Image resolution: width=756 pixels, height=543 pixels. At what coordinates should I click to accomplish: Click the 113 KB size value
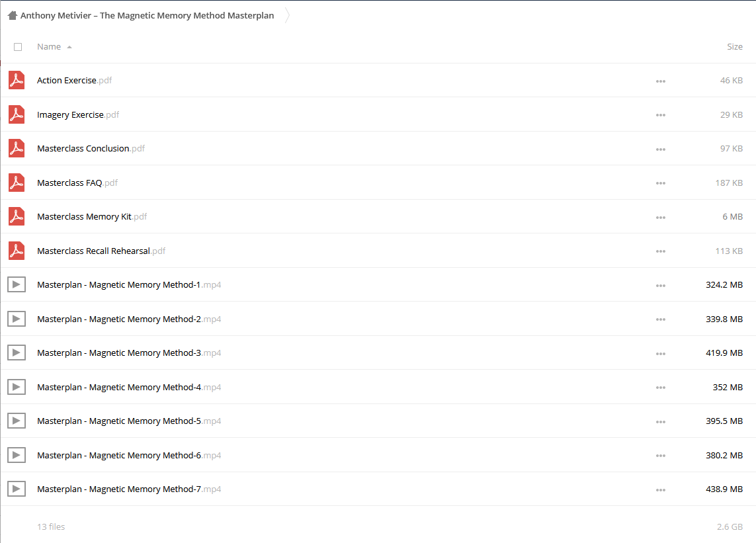click(x=729, y=251)
